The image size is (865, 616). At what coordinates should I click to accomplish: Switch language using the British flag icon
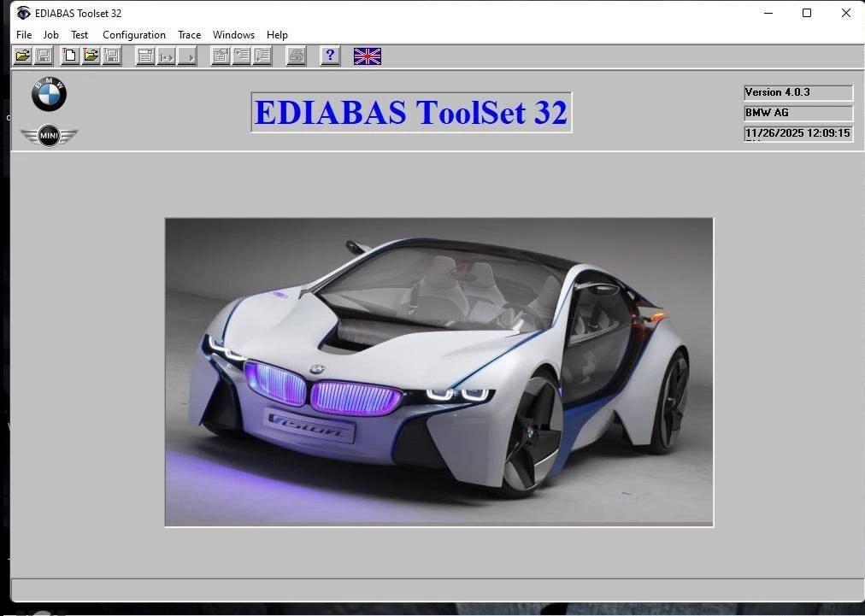pos(368,56)
